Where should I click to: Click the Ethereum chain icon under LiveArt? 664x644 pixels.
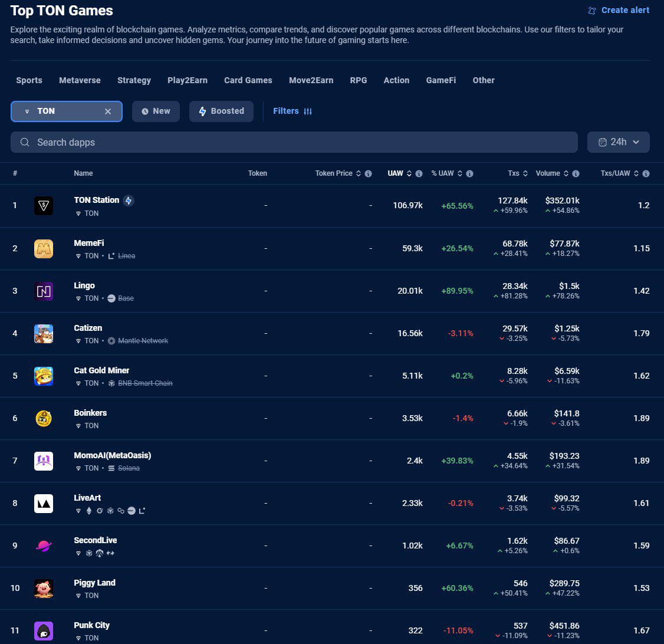click(89, 511)
